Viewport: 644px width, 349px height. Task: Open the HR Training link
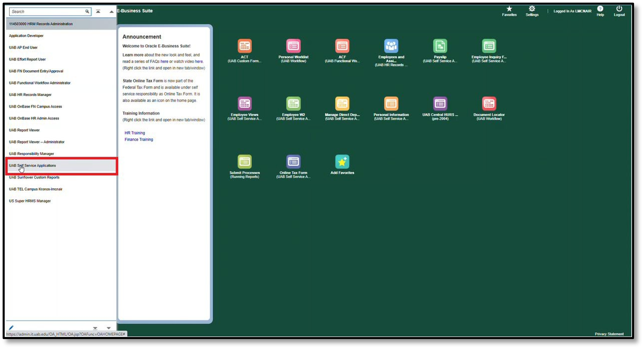tap(135, 133)
